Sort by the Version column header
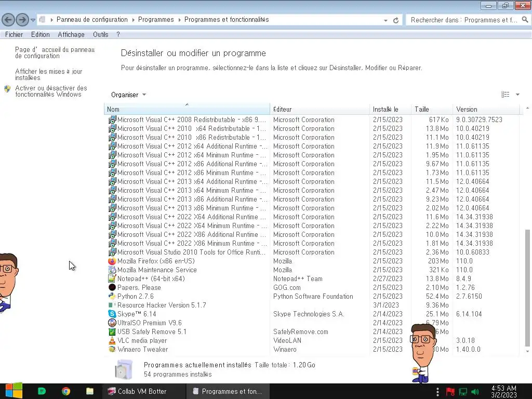The width and height of the screenshot is (532, 399). [486, 109]
